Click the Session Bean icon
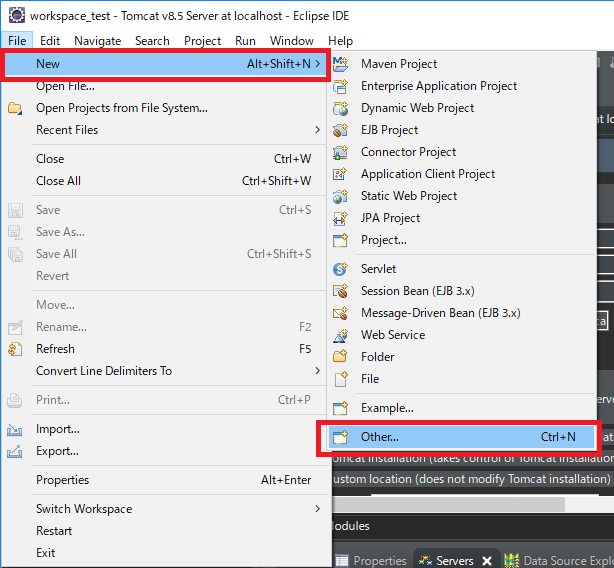Image resolution: width=614 pixels, height=568 pixels. click(340, 291)
